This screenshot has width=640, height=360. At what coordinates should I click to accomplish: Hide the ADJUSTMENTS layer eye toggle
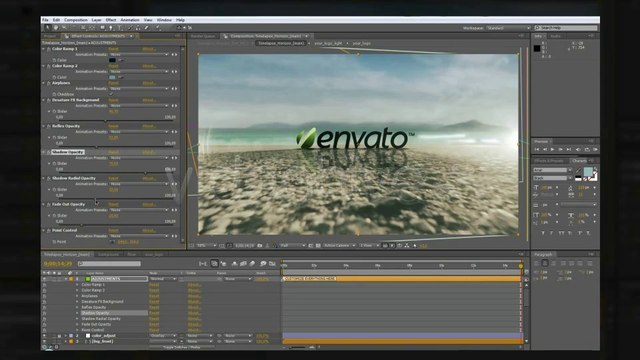point(44,279)
